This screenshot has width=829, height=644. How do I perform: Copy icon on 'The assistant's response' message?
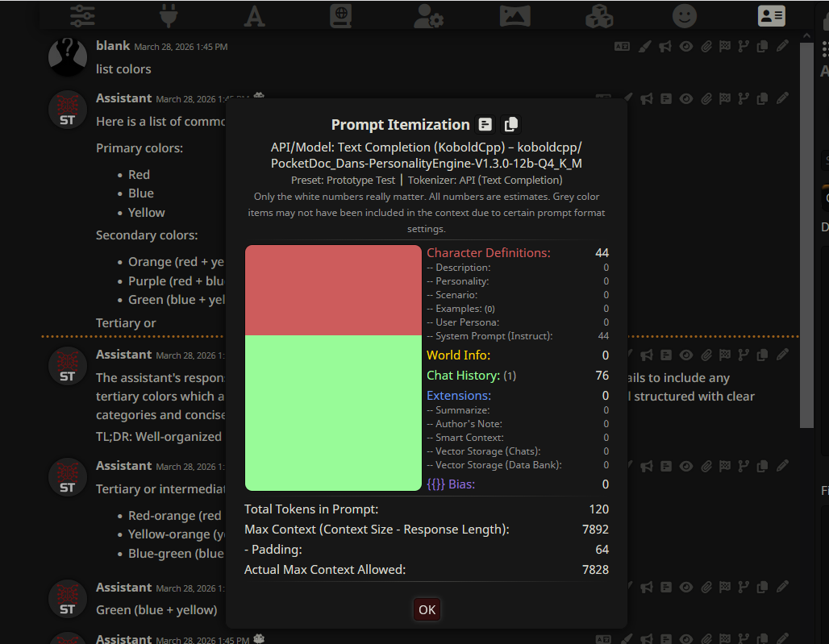(x=762, y=355)
